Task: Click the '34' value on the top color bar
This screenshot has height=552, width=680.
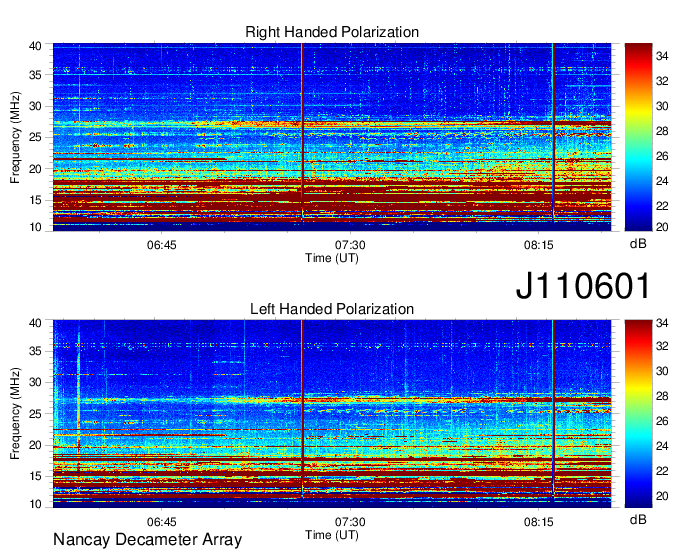Action: click(x=662, y=56)
